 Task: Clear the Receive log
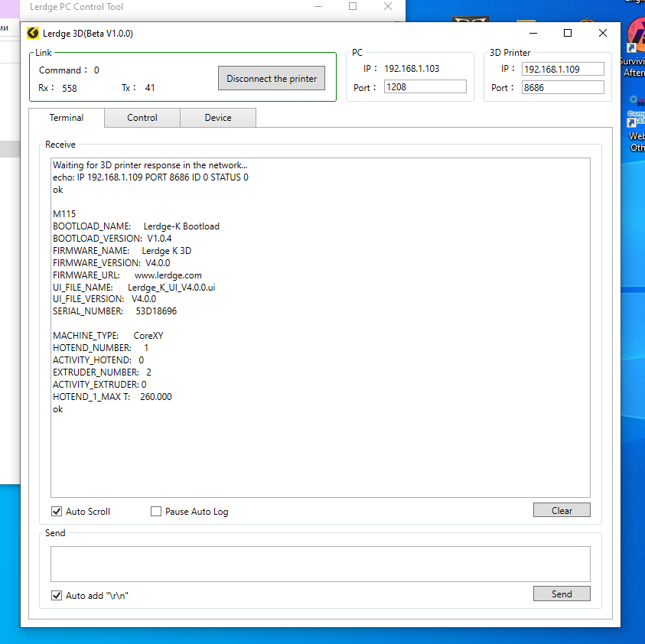[x=562, y=510]
